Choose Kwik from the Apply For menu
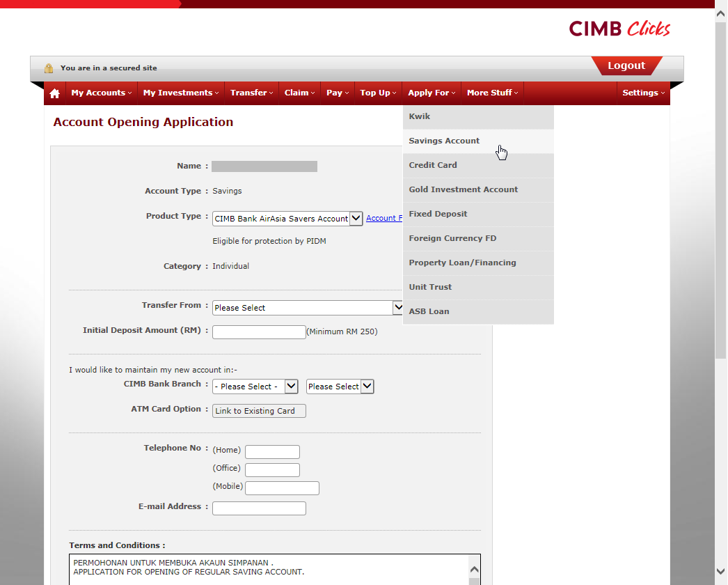Screen dimensions: 728x585 pyautogui.click(x=478, y=116)
